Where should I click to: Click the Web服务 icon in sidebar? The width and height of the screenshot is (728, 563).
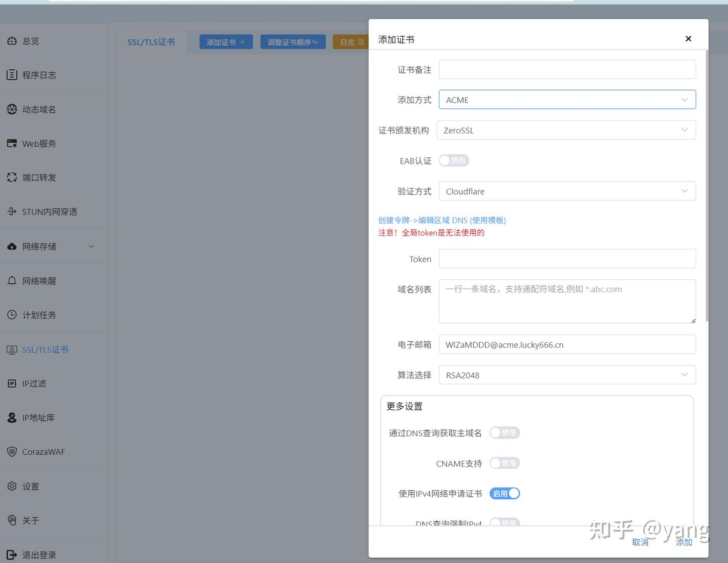point(12,144)
